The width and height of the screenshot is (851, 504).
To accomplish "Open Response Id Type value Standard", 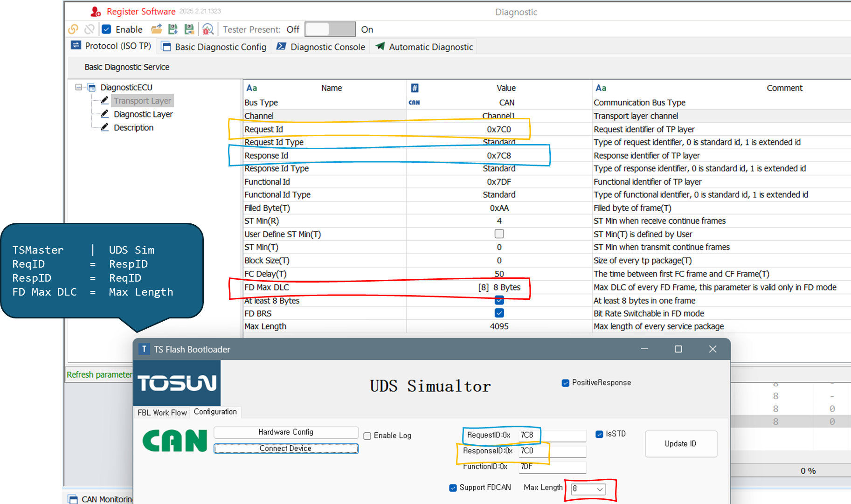I will point(499,168).
